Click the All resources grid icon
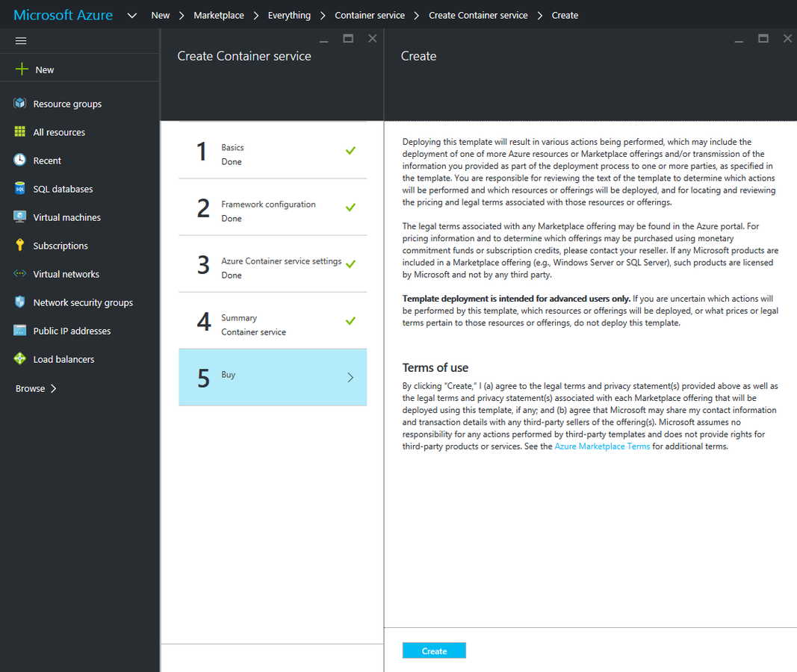797x672 pixels. point(20,132)
